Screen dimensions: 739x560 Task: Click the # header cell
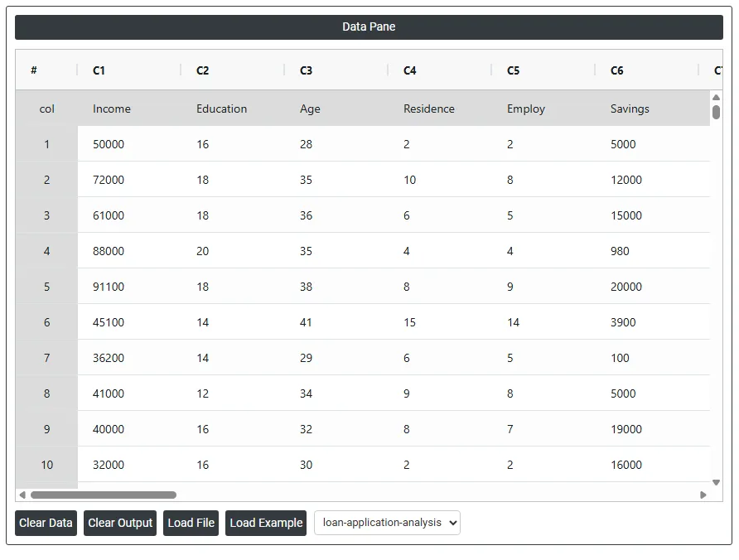pos(46,70)
